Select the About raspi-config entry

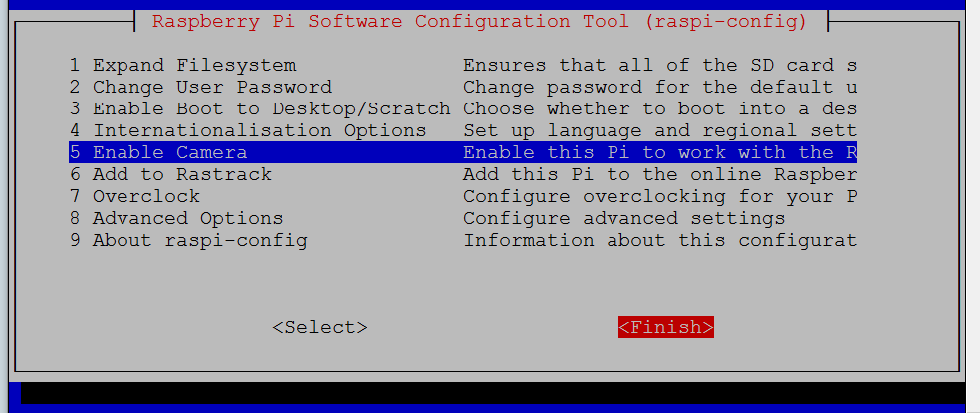(188, 240)
